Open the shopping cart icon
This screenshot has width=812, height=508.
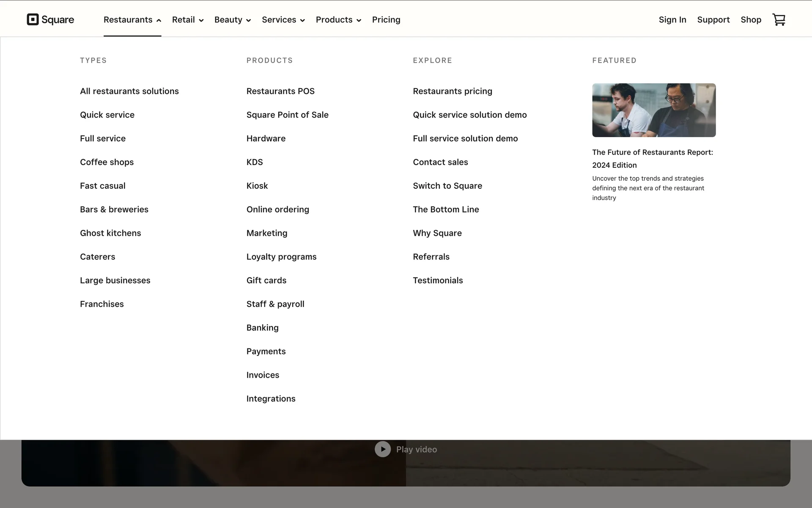coord(779,19)
